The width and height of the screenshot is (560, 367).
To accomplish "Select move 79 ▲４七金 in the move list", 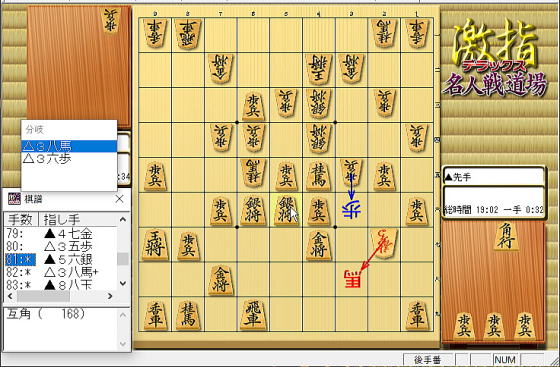I will pos(61,234).
